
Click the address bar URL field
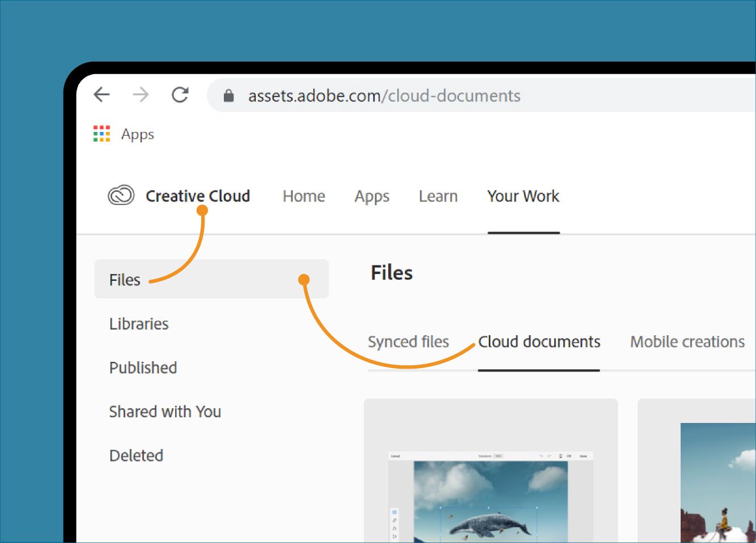coord(384,96)
